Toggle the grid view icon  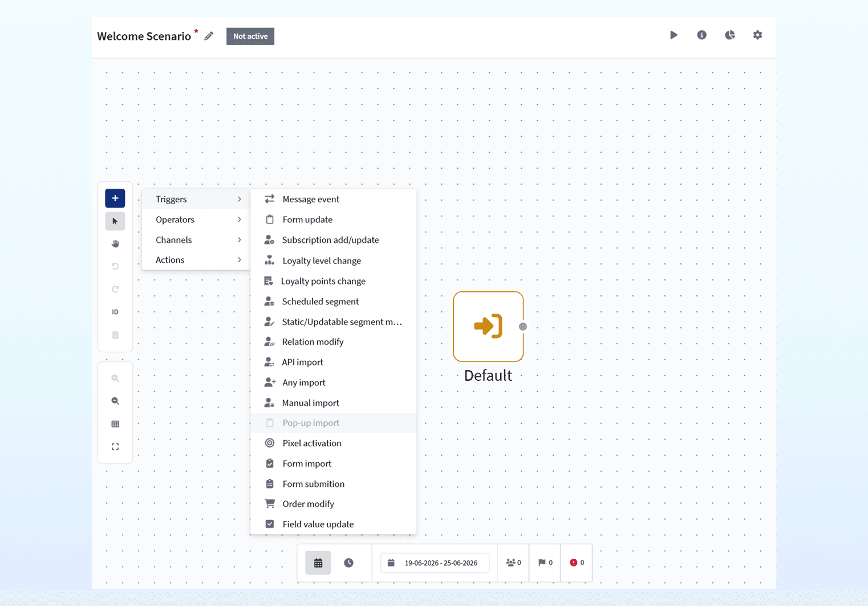(115, 424)
